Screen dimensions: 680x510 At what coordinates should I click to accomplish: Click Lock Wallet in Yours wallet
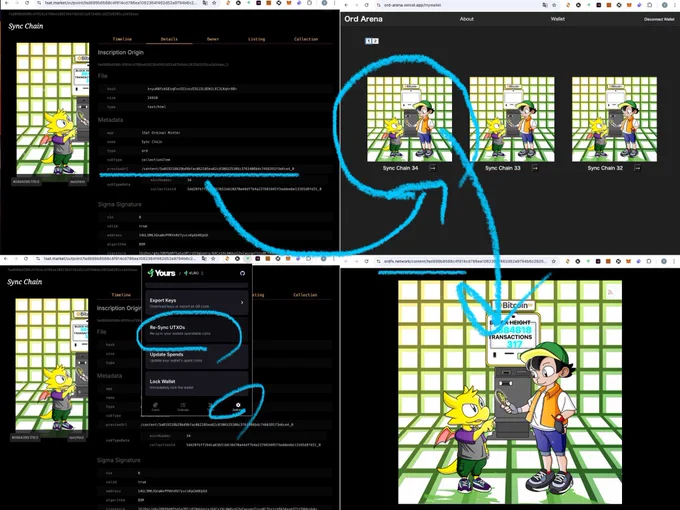coord(197,384)
